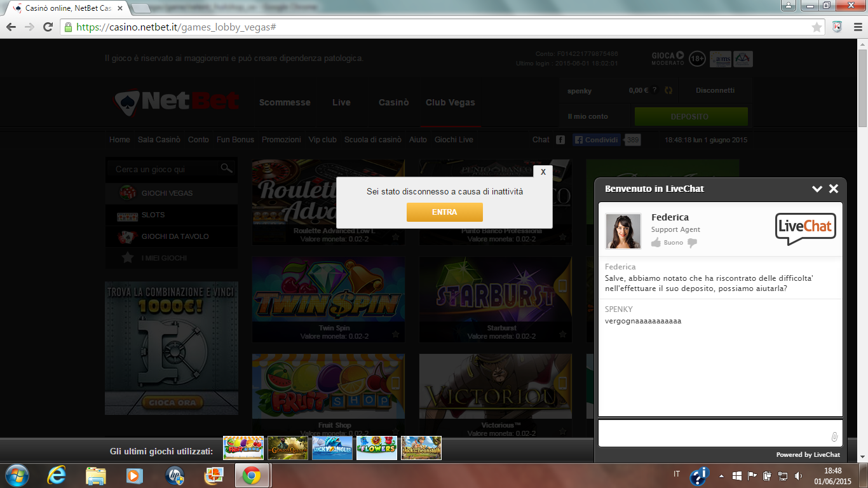Open recent game Jack and Beanstalk

click(x=421, y=448)
